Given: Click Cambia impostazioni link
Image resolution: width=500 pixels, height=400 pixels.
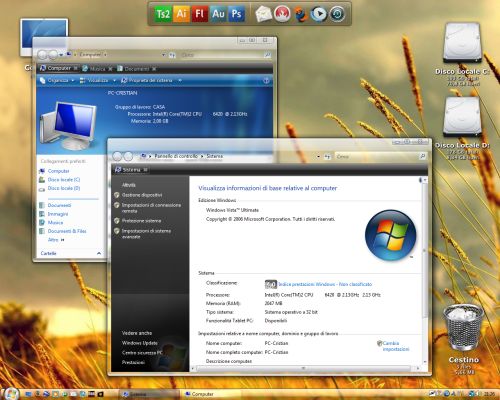Looking at the screenshot, I should (396, 346).
